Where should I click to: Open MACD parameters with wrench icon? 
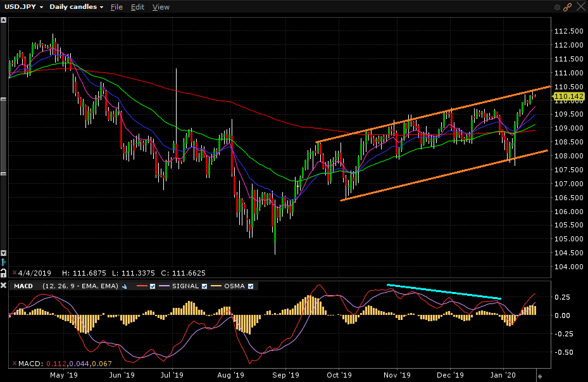125,286
